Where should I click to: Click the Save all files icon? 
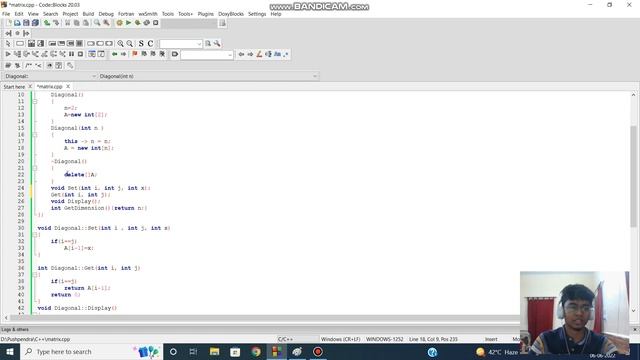[x=36, y=23]
